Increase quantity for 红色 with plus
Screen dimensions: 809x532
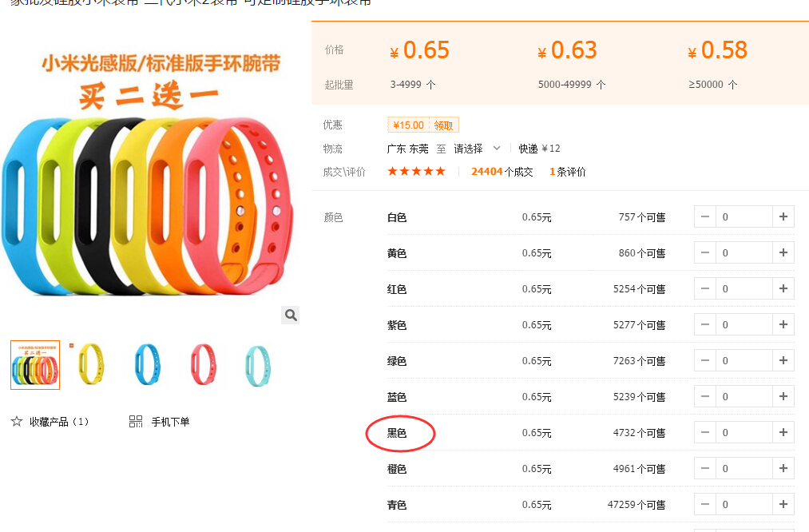point(783,288)
